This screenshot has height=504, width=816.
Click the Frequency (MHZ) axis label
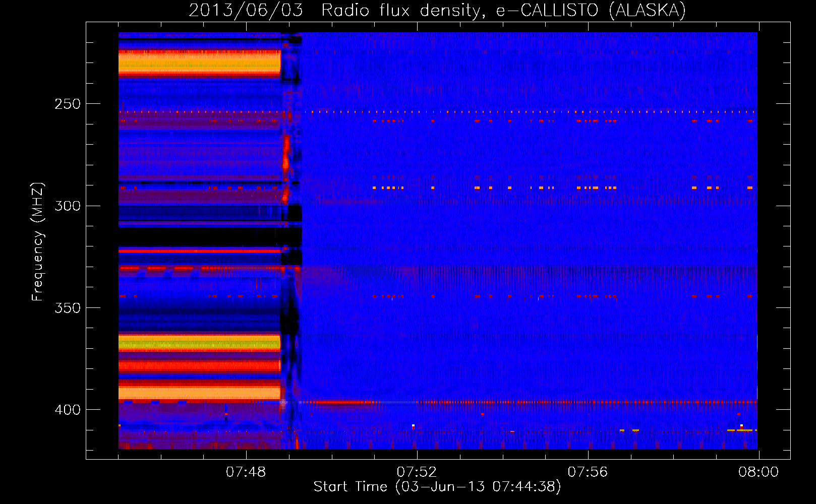click(38, 242)
